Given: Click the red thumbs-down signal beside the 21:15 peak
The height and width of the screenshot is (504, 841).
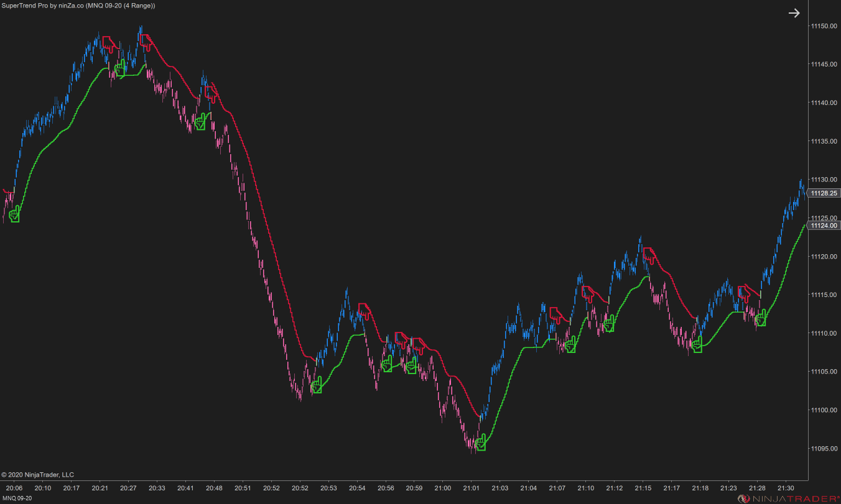Looking at the screenshot, I should click(649, 255).
